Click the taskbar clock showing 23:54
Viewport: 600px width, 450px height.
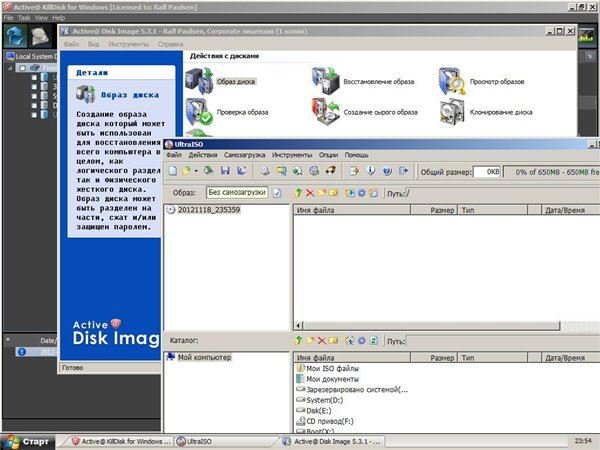583,441
